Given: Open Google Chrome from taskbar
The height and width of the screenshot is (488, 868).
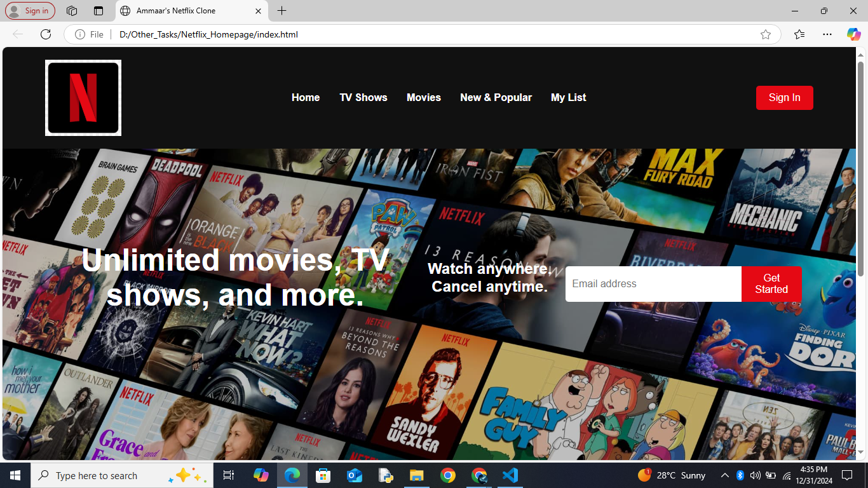Looking at the screenshot, I should [448, 475].
